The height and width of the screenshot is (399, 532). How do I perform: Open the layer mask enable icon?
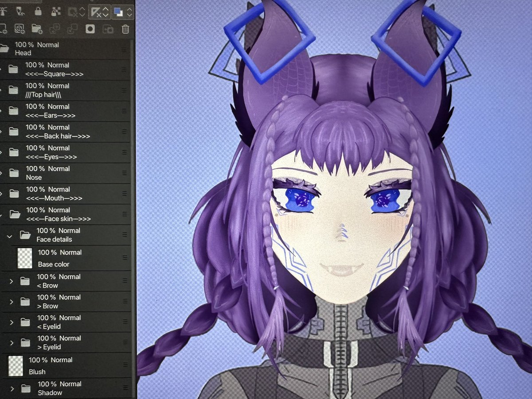[x=72, y=11]
